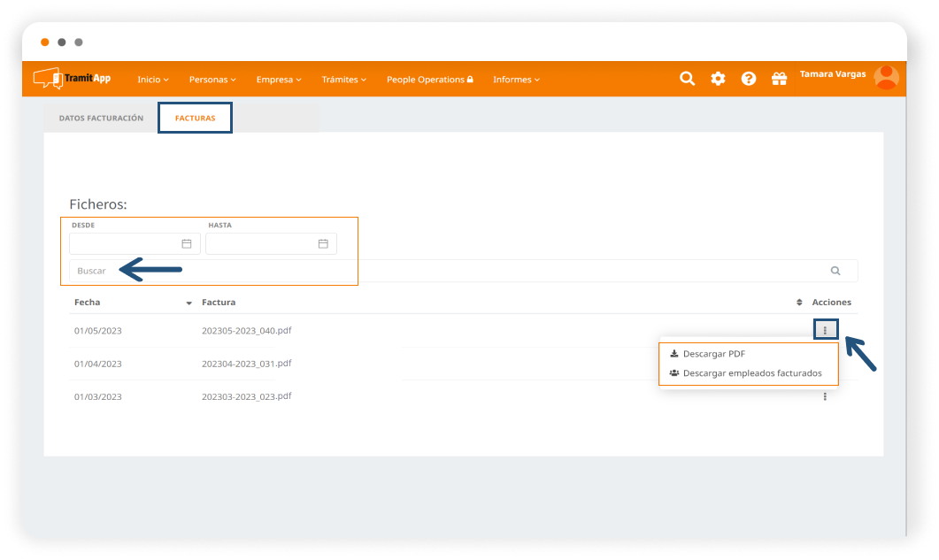Click the magnifier search icon in top bar
This screenshot has height=560, width=939.
(687, 79)
